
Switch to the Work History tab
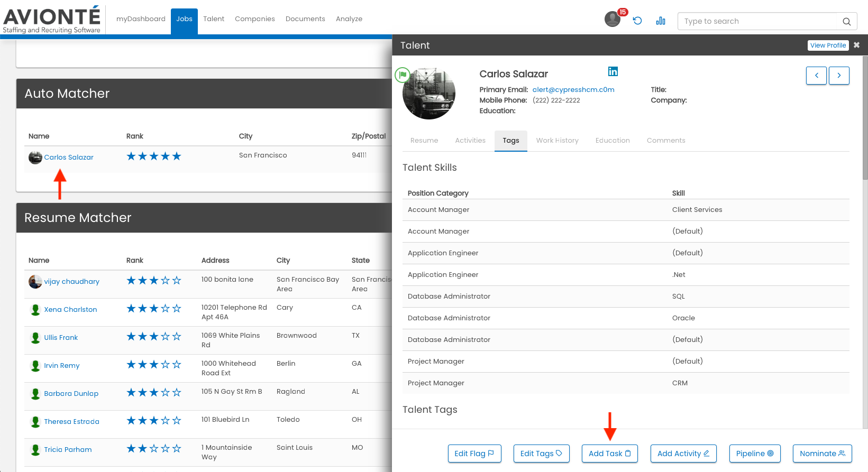(x=557, y=141)
